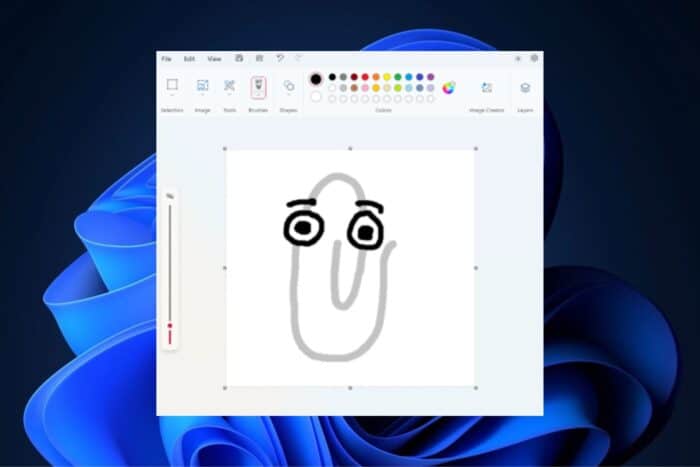This screenshot has width=700, height=467.
Task: Pick the purple palette swatch
Action: click(431, 77)
